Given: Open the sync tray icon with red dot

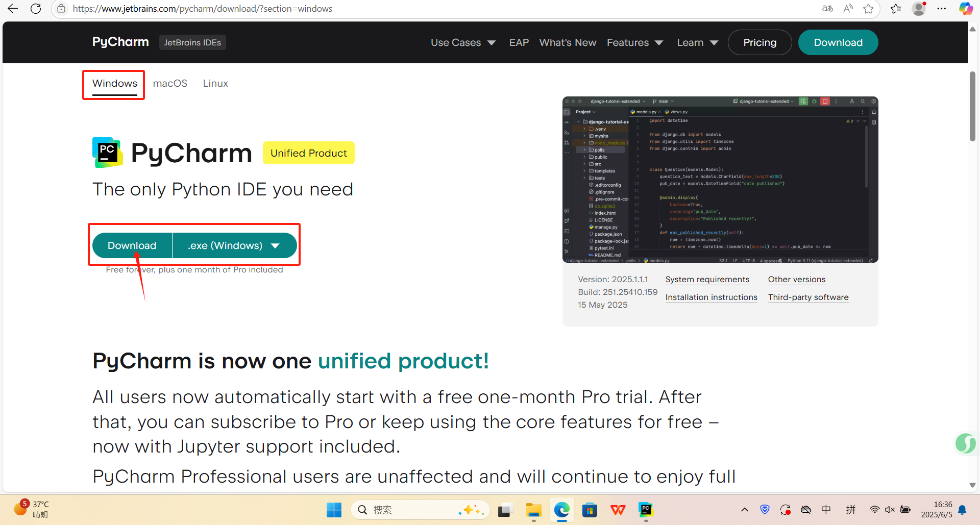Looking at the screenshot, I should [785, 510].
